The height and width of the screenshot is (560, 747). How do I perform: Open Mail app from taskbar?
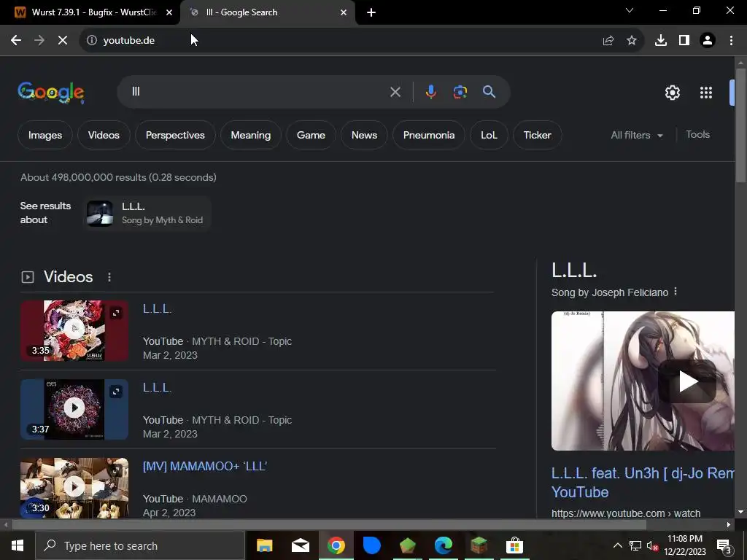click(x=300, y=545)
